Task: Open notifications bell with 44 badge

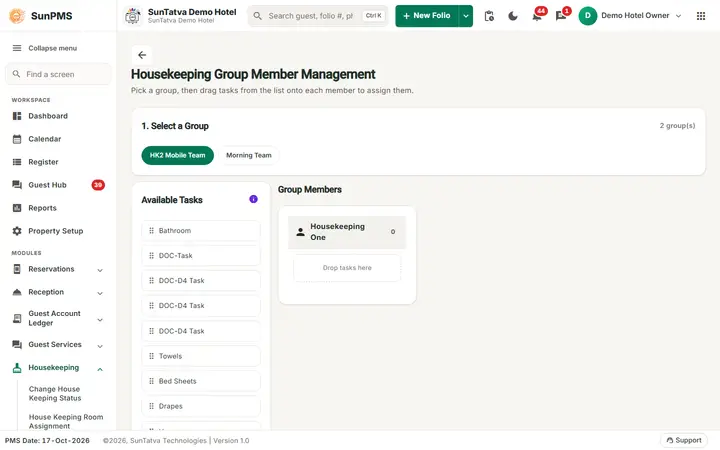Action: click(537, 16)
